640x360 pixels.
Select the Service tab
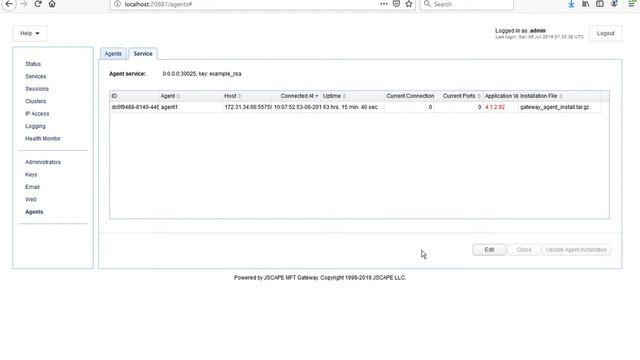pyautogui.click(x=143, y=54)
